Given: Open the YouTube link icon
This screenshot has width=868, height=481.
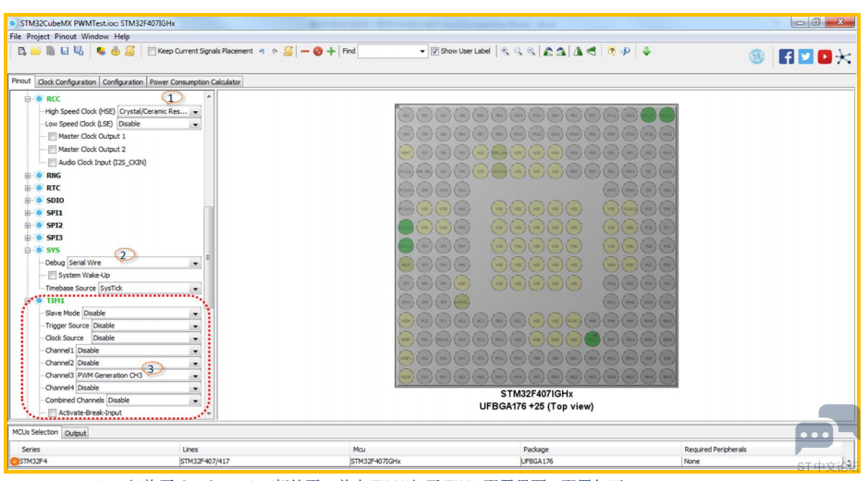Looking at the screenshot, I should [x=825, y=56].
